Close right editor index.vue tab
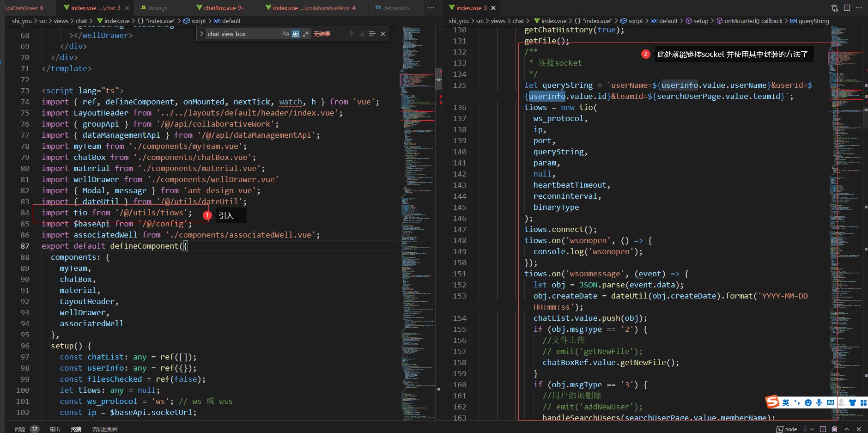Image resolution: width=868 pixels, height=433 pixels. [x=493, y=8]
